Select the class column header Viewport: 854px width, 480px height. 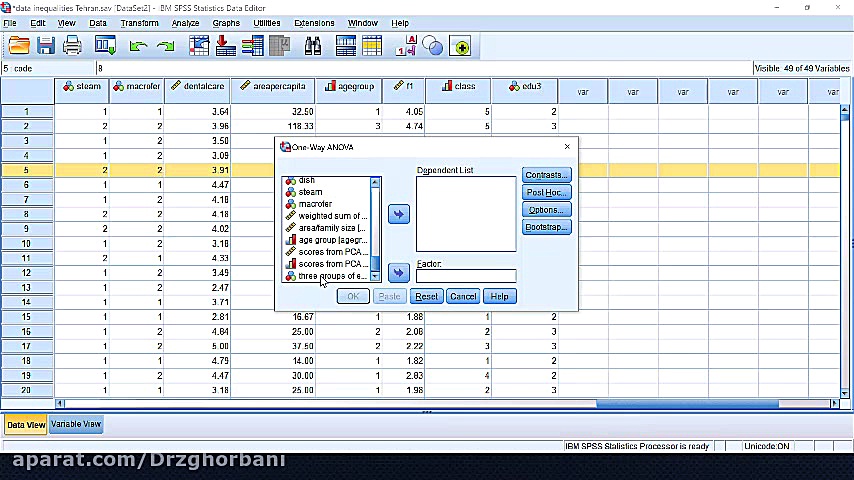[x=458, y=90]
